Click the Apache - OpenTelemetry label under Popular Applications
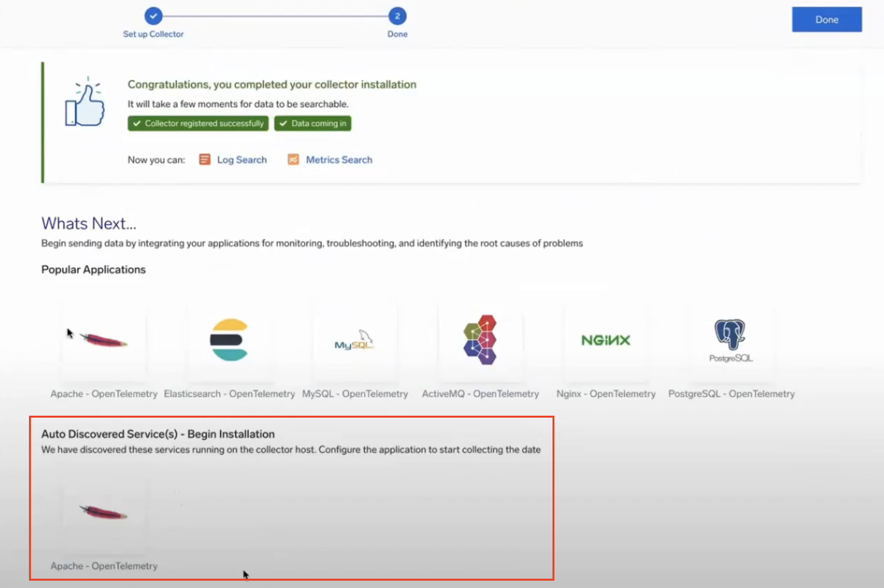The image size is (884, 588). coord(104,394)
